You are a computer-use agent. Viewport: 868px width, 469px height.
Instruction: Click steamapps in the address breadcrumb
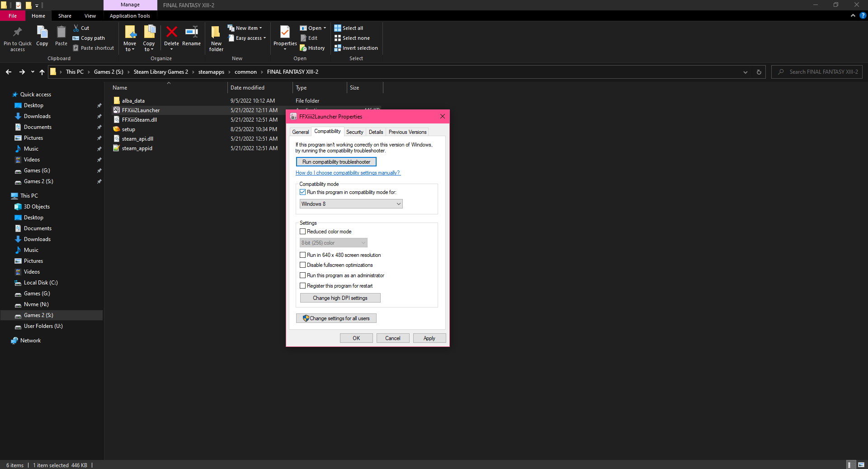pos(211,72)
